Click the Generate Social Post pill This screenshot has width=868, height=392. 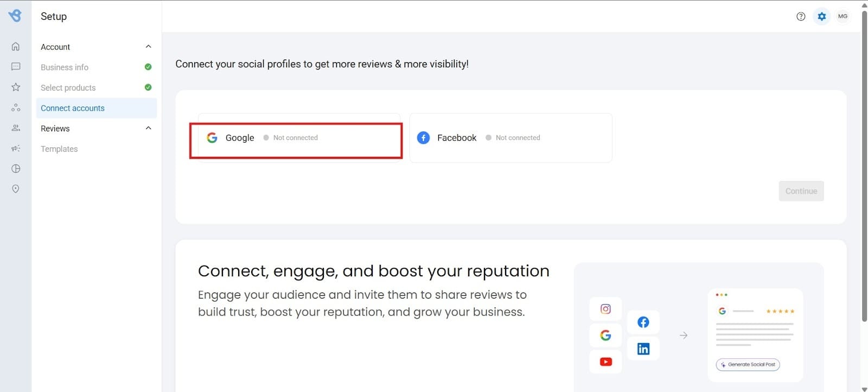click(748, 364)
